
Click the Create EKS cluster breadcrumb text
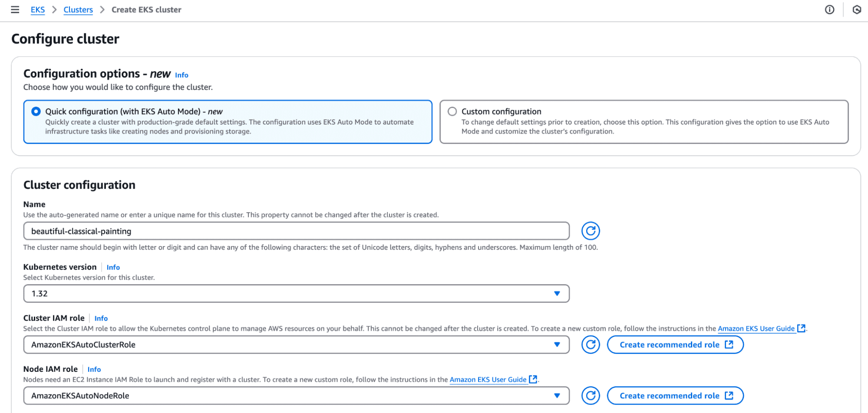[146, 10]
